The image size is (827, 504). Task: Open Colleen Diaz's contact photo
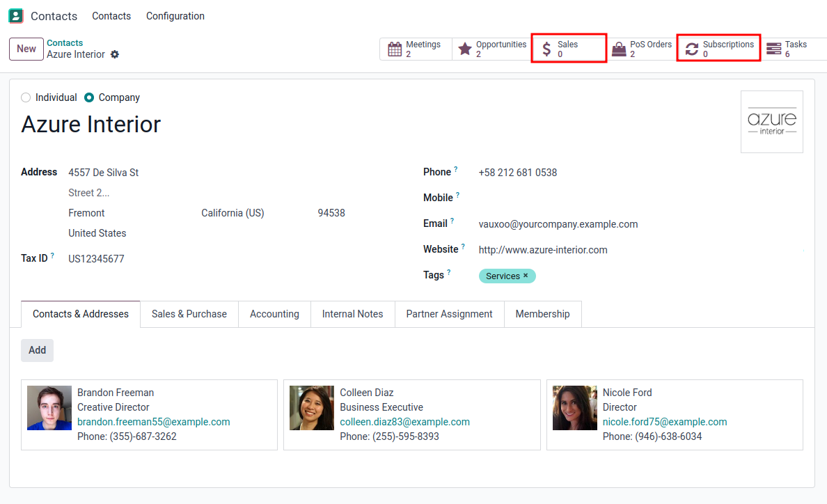(x=312, y=408)
